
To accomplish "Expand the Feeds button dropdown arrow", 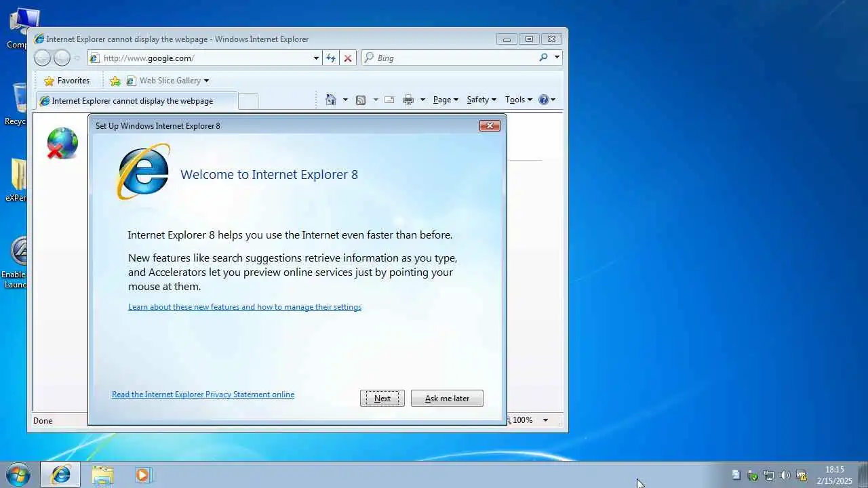I will tap(376, 100).
